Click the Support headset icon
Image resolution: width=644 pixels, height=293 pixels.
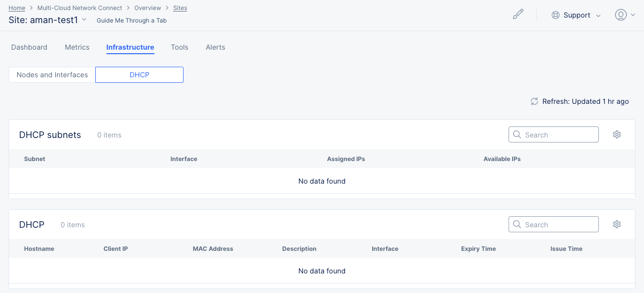pos(555,15)
